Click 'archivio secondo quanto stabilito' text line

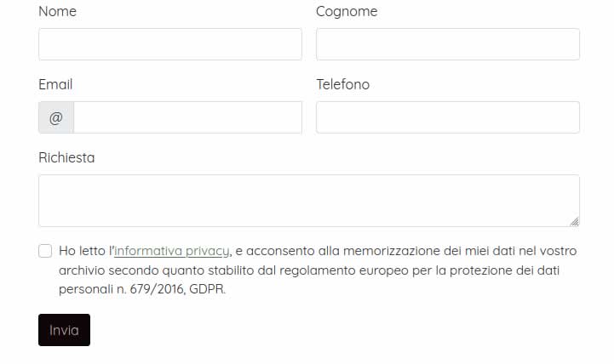(157, 270)
